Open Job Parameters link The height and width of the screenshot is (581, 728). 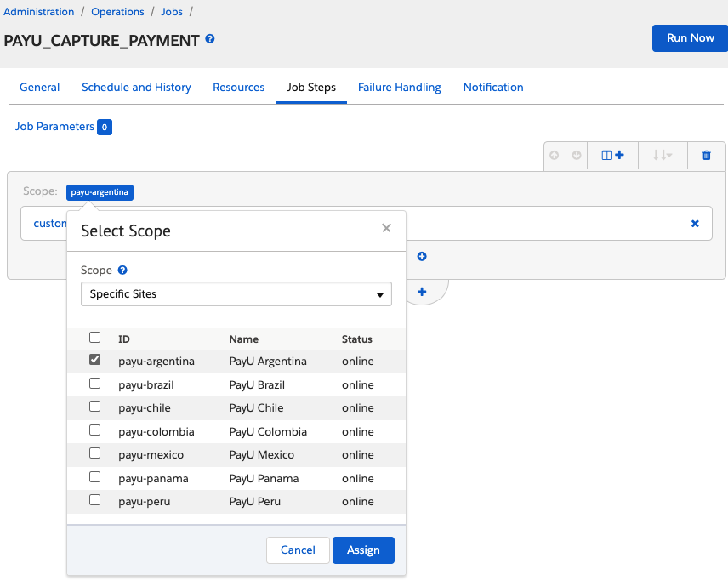pos(54,127)
